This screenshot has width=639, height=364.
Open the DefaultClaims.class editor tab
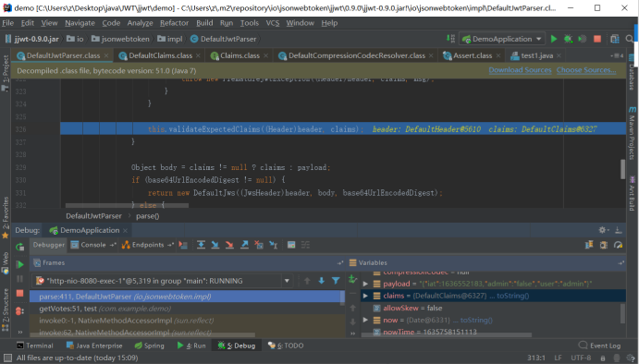[x=161, y=55]
